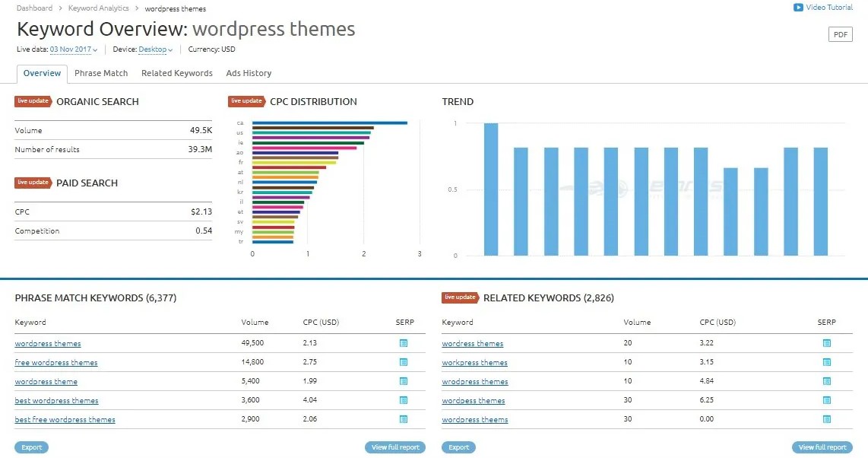View full report for phrase match keywords

point(395,447)
